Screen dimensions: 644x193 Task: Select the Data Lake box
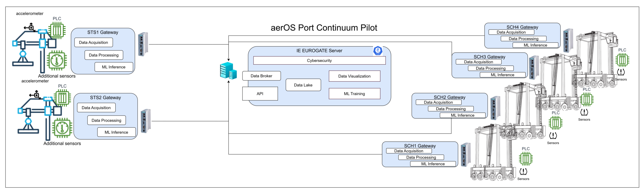pos(303,85)
